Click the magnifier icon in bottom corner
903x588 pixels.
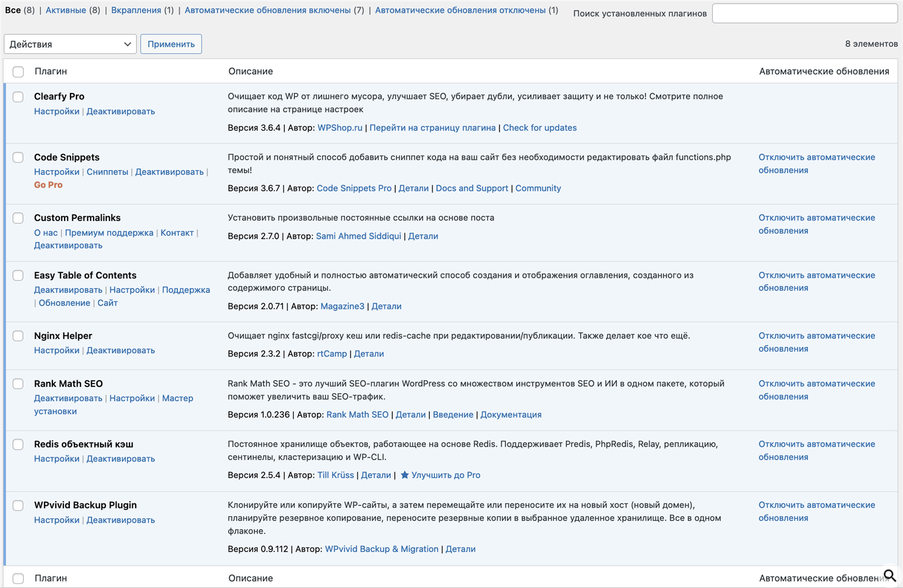(890, 576)
